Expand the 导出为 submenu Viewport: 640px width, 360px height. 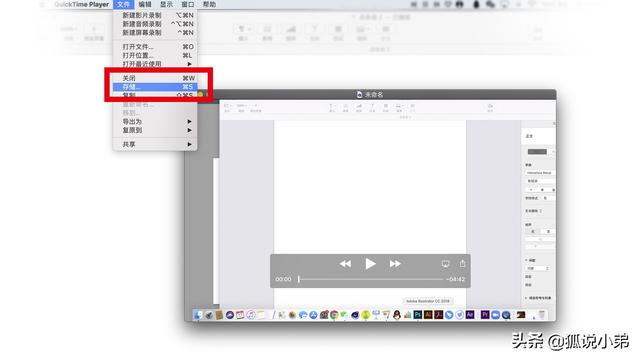155,122
